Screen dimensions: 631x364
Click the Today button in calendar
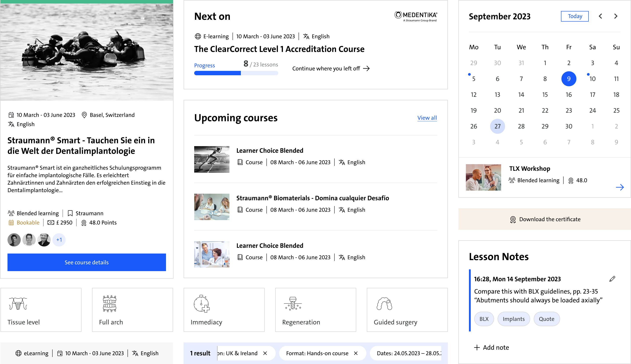[x=575, y=16]
